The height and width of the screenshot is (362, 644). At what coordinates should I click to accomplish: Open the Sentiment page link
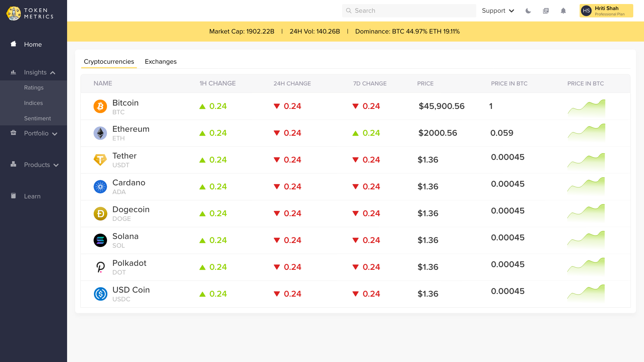coord(38,119)
